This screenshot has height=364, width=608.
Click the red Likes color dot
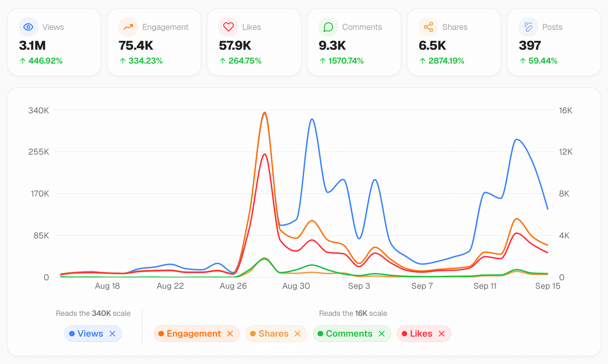404,334
